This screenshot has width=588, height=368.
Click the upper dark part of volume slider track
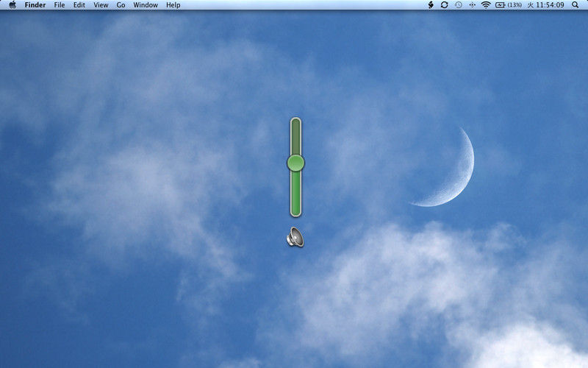[x=296, y=136]
